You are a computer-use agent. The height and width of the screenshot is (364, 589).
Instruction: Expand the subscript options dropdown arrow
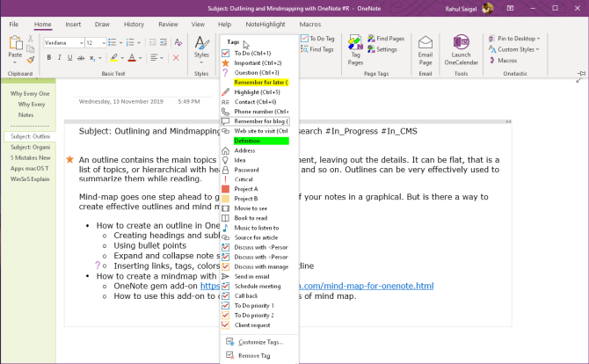100,58
